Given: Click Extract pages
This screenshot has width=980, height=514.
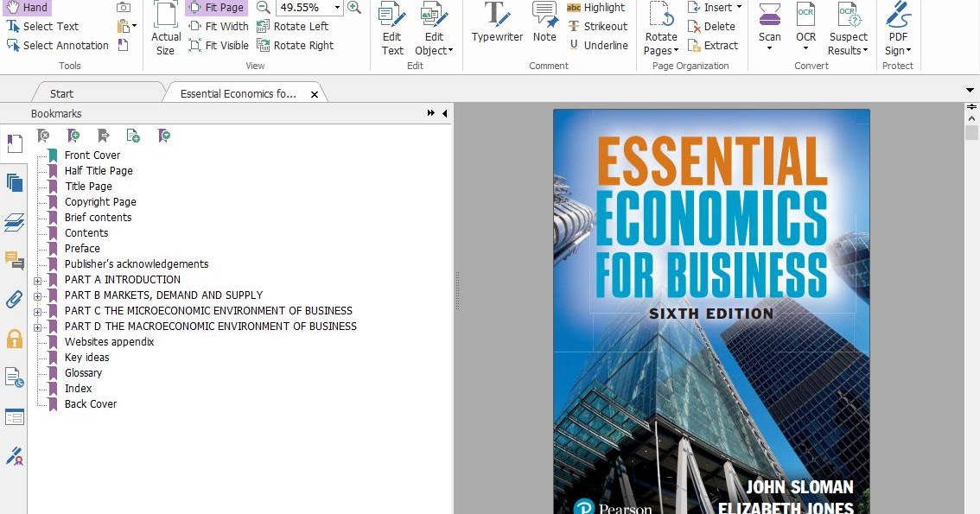Looking at the screenshot, I should (713, 45).
